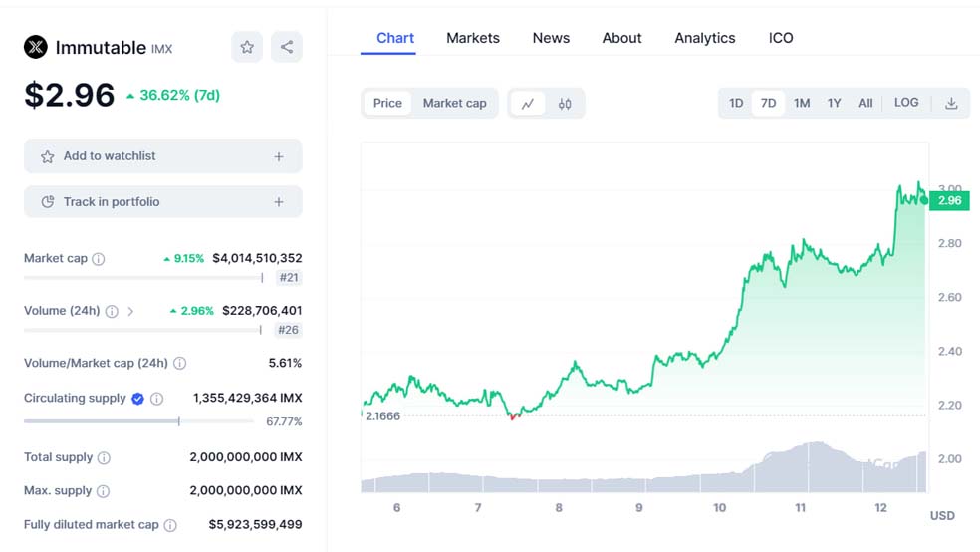Toggle chart to Market cap view
The width and height of the screenshot is (980, 552).
pyautogui.click(x=454, y=103)
